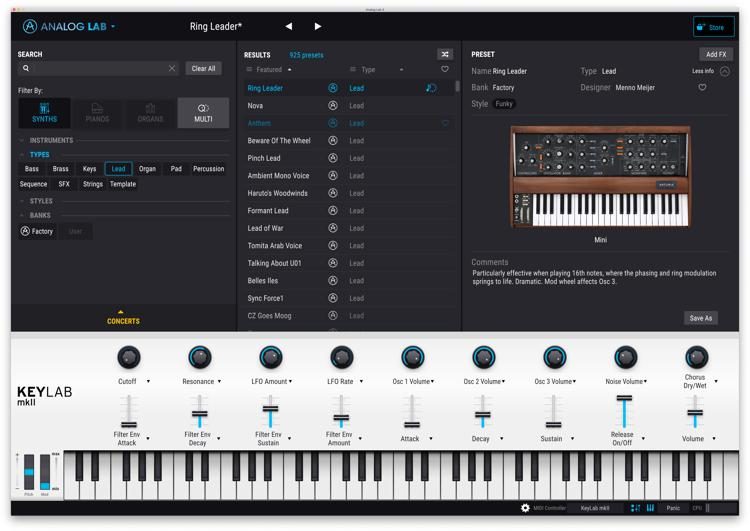The image size is (750, 531).
Task: Click the Chorus Dry/Wet knob
Action: click(696, 357)
